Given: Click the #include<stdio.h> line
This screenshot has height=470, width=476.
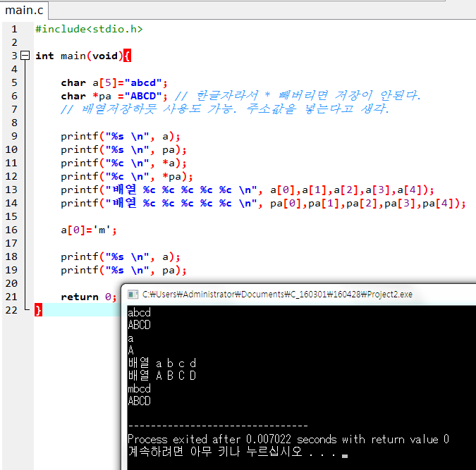Looking at the screenshot, I should click(x=89, y=29).
